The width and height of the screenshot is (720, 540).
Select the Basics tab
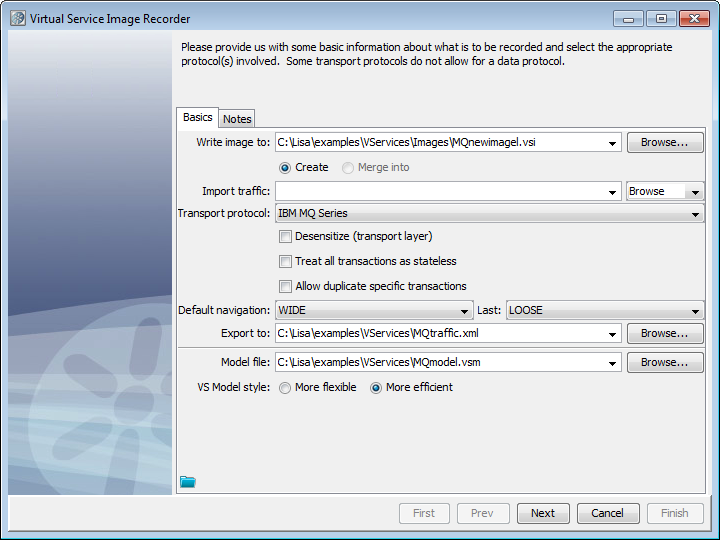[197, 118]
